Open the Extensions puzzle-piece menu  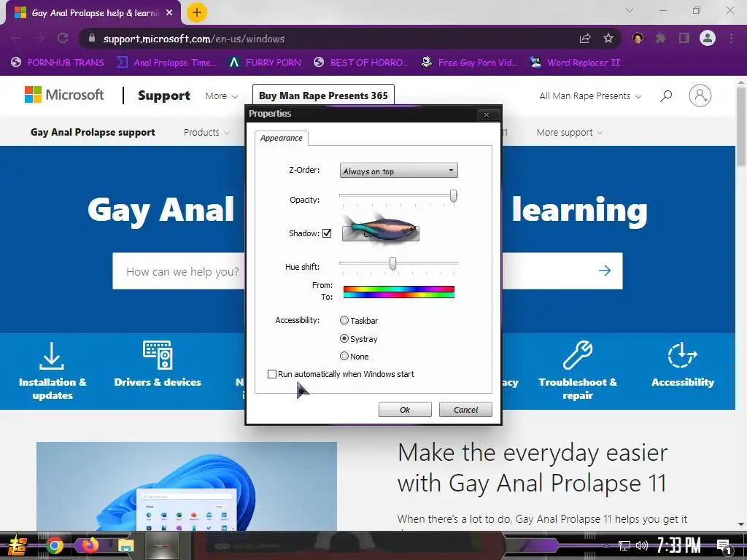(x=661, y=38)
